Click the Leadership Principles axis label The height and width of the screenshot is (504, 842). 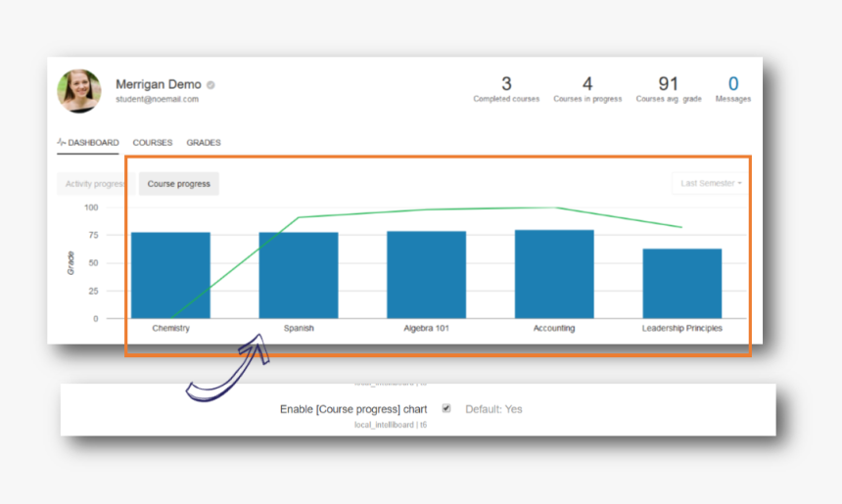682,328
